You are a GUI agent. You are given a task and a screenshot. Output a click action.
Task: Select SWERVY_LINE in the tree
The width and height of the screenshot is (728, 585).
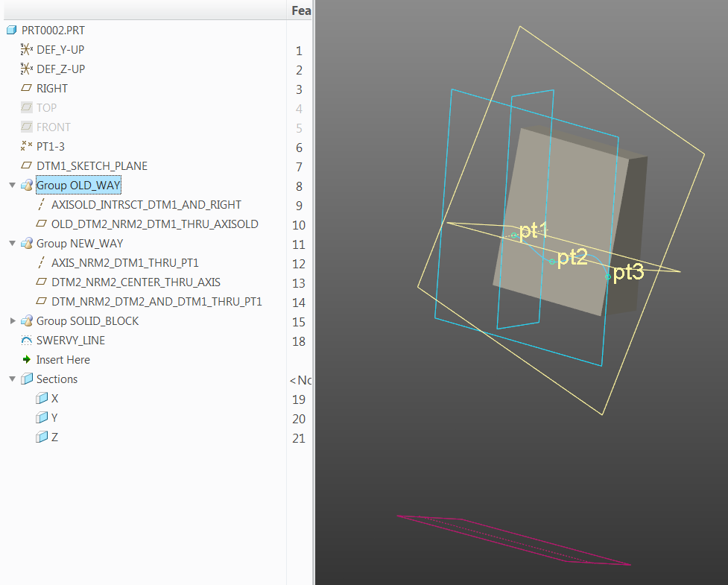pos(71,341)
